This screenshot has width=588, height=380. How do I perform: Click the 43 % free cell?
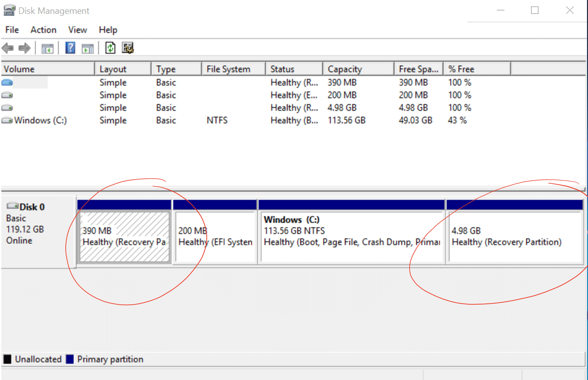click(457, 120)
